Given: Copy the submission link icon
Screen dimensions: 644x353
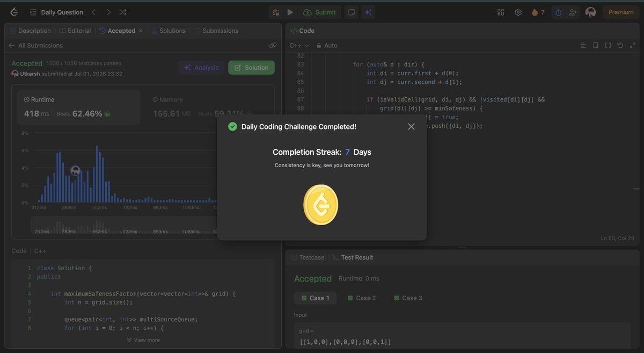Looking at the screenshot, I should (273, 46).
